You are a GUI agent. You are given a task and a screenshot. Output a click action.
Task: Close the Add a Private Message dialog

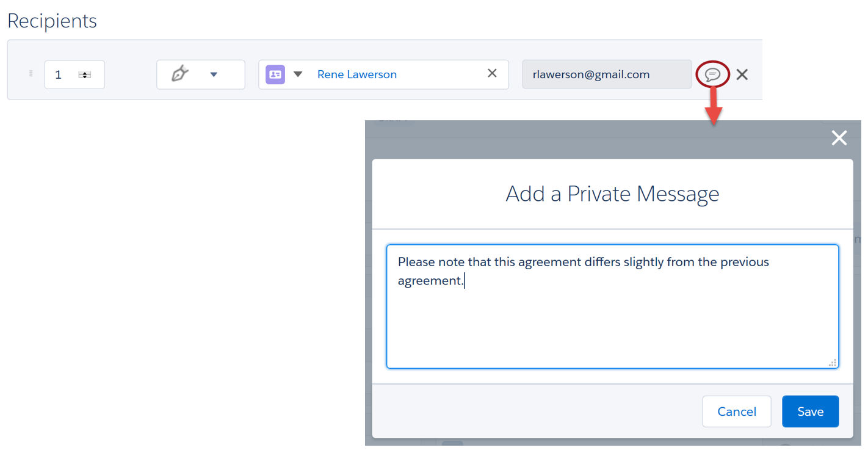pyautogui.click(x=839, y=137)
